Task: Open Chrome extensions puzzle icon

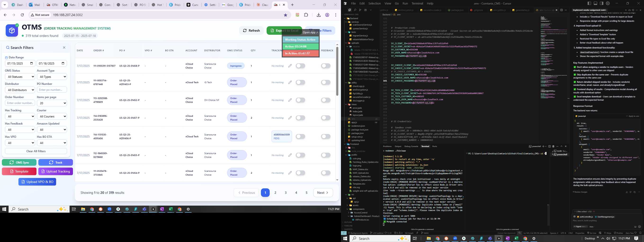Action: [306, 15]
